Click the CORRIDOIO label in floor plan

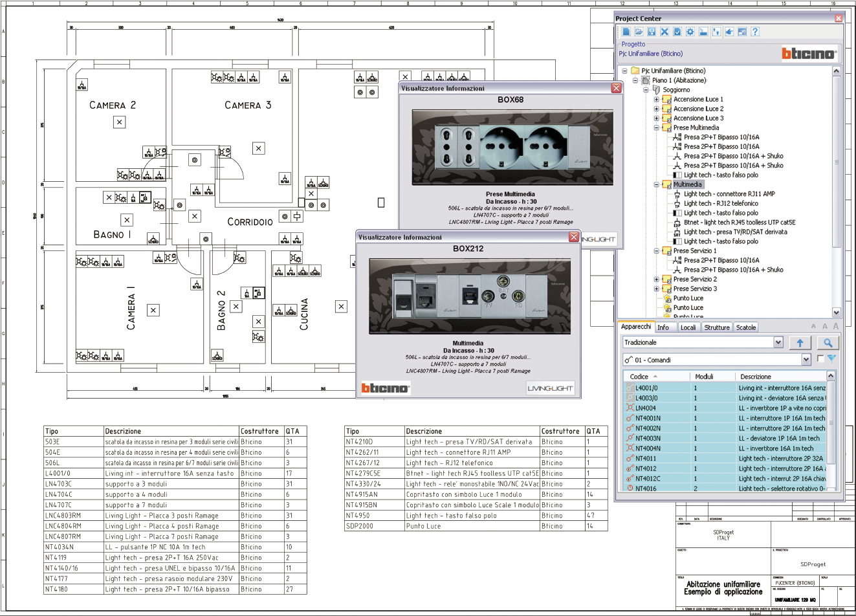(250, 222)
